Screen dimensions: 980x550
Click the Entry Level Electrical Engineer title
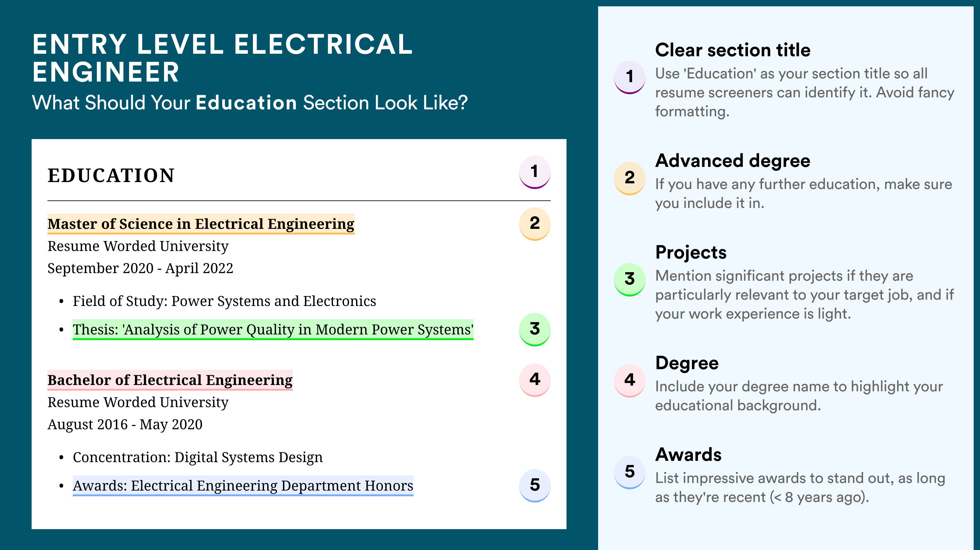[223, 58]
